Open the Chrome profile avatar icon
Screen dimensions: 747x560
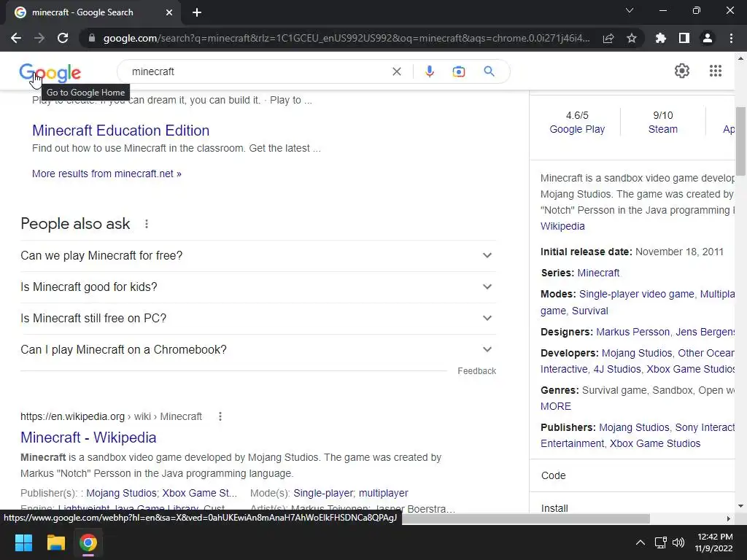pyautogui.click(x=708, y=38)
